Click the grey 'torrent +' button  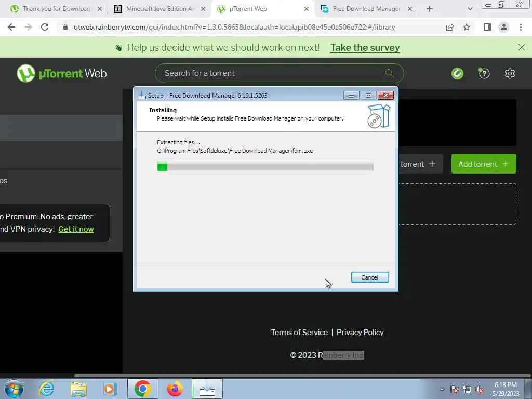[x=421, y=164]
